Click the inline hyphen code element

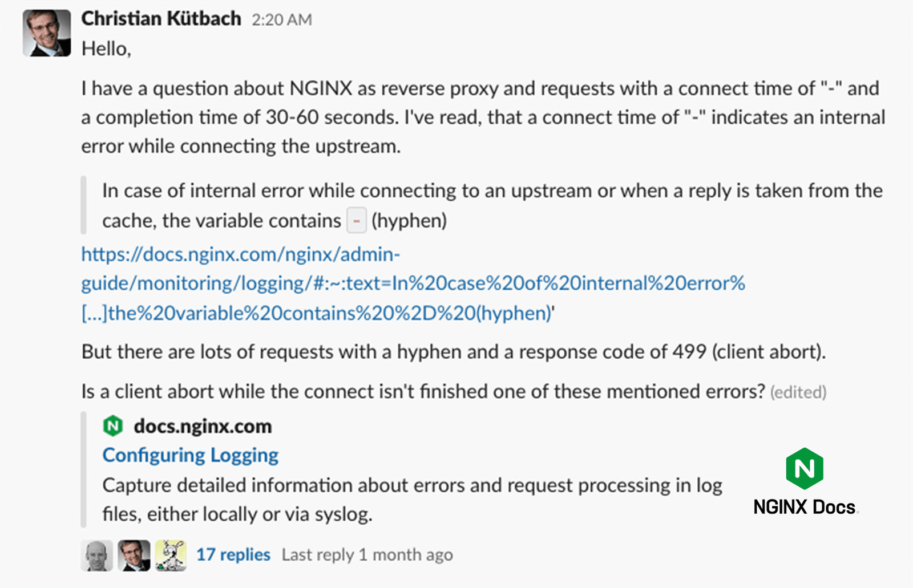[x=356, y=221]
